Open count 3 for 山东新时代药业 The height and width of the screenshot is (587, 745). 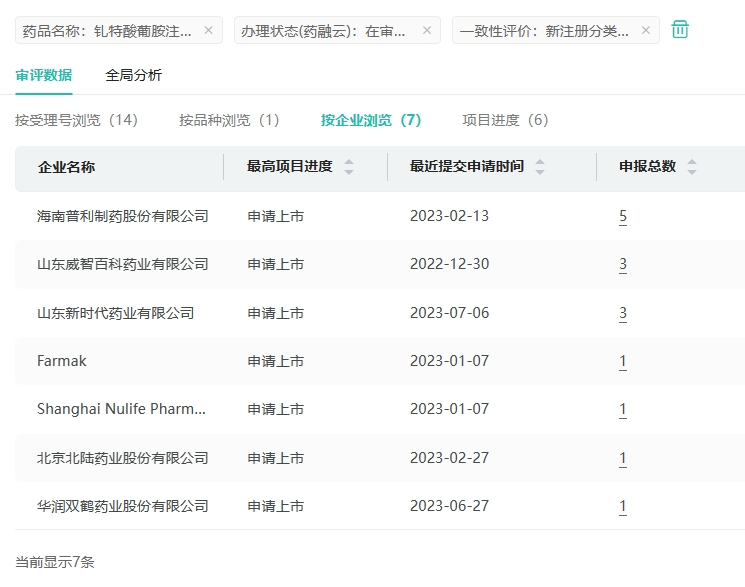(623, 313)
